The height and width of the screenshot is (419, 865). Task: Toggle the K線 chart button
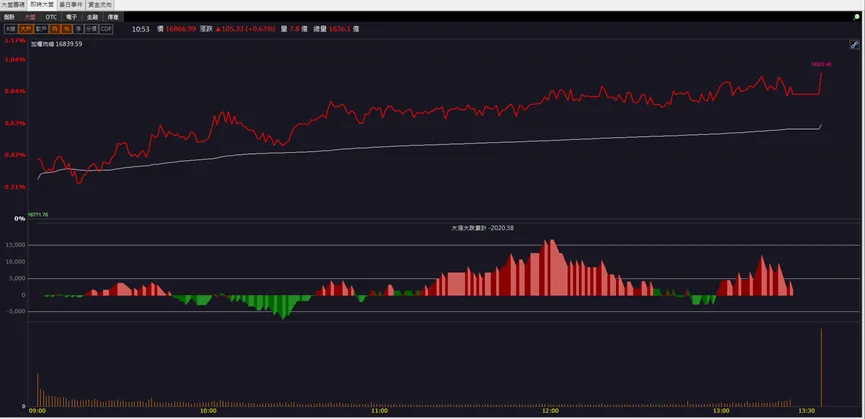tap(10, 29)
